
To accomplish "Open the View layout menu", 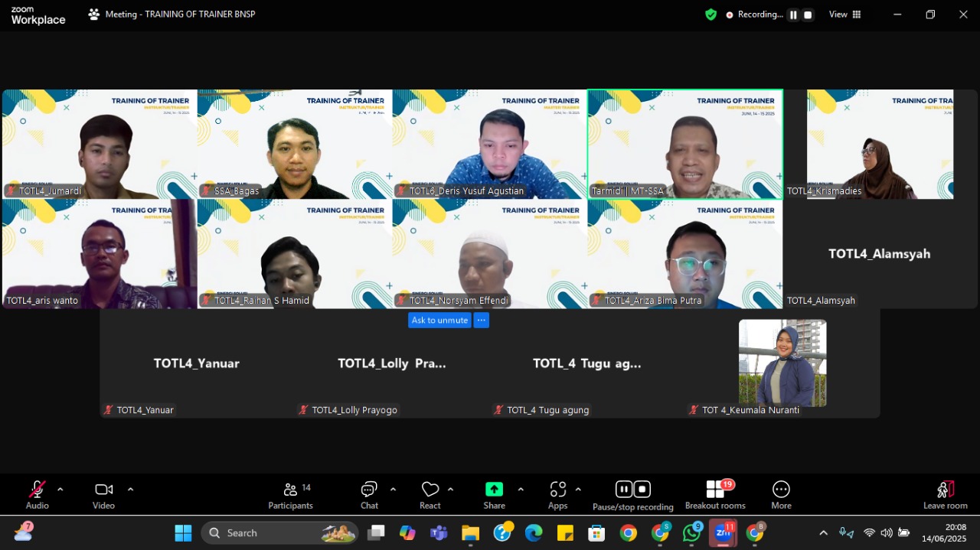I will (844, 15).
